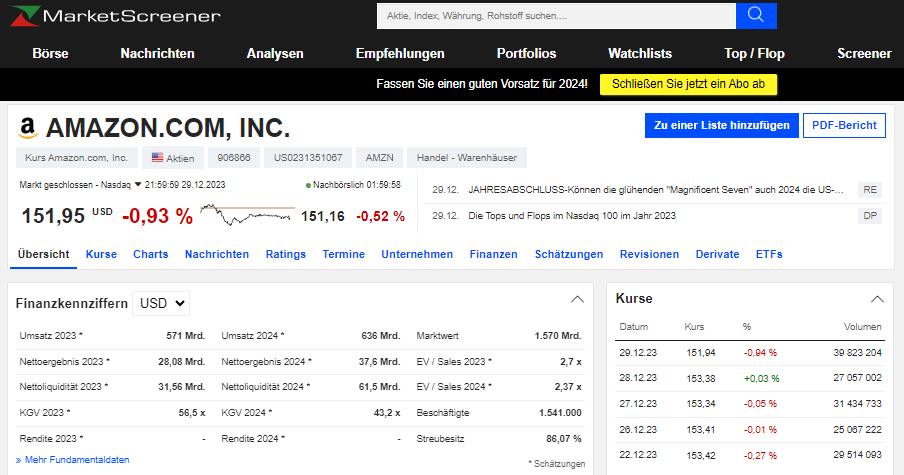Switch to the Finanzen tab
This screenshot has height=475, width=904.
coord(494,254)
